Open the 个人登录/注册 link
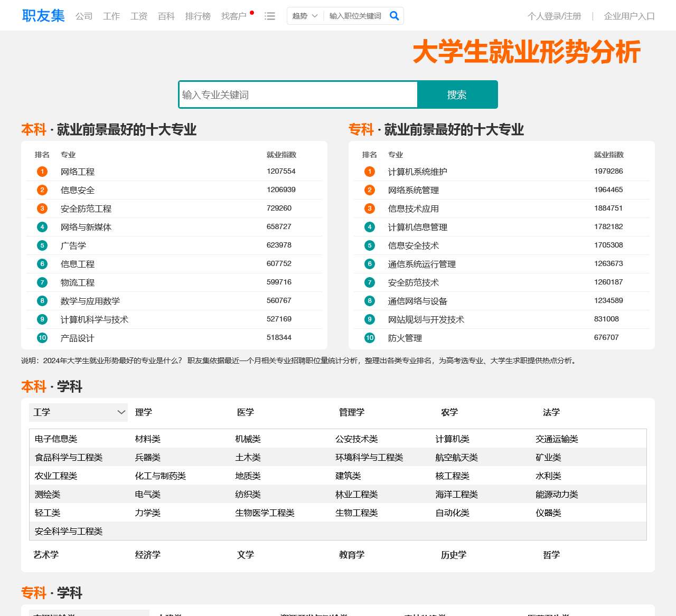The height and width of the screenshot is (616, 676). coord(554,16)
